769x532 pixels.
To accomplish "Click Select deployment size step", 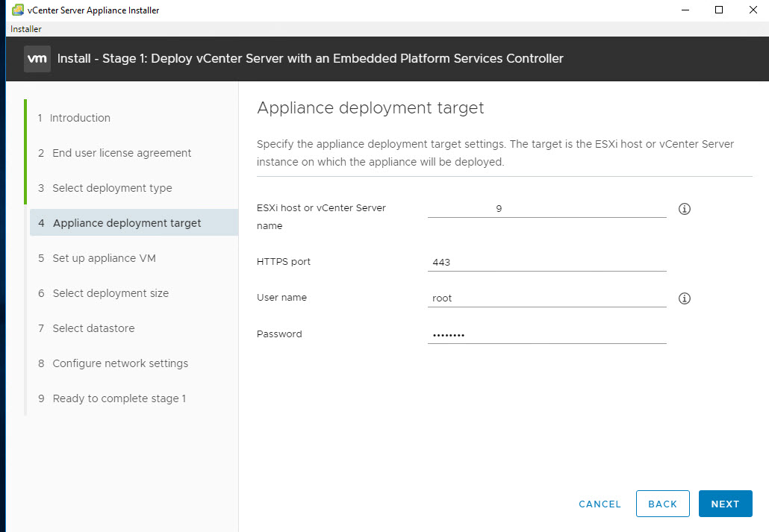I will click(110, 293).
